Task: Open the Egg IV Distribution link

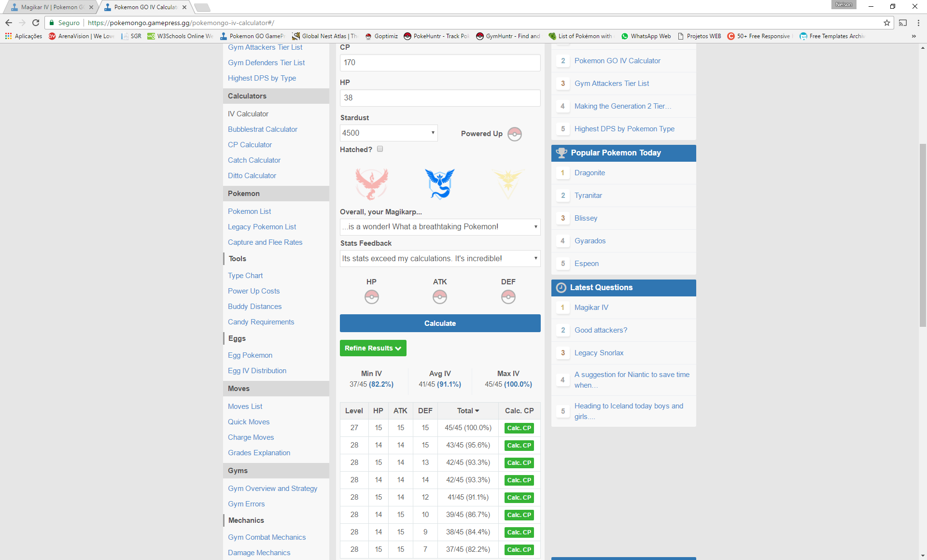Action: coord(257,371)
